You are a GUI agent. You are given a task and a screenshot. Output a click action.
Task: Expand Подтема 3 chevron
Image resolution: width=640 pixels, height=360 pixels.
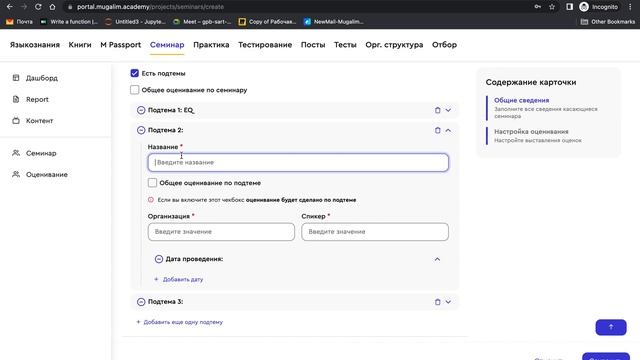coord(448,302)
